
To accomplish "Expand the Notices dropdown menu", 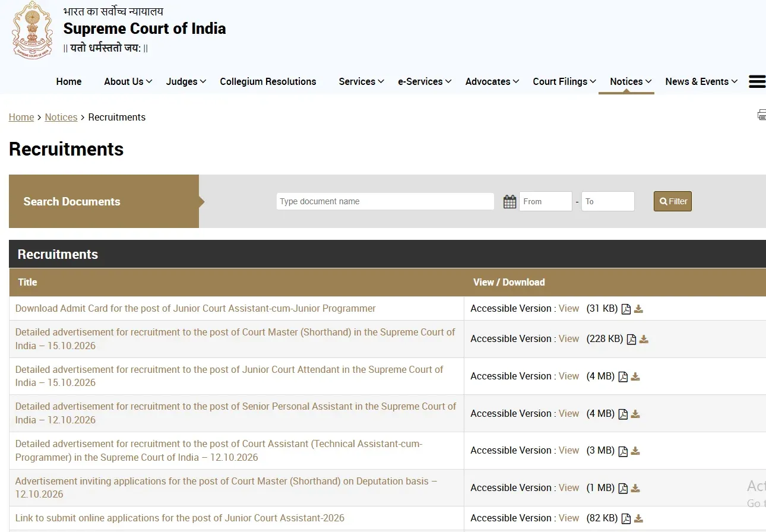I will [x=631, y=81].
